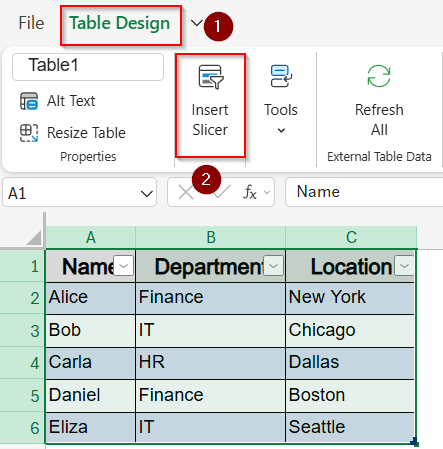Image resolution: width=443 pixels, height=449 pixels.
Task: Select row 4 header
Action: [x=22, y=363]
